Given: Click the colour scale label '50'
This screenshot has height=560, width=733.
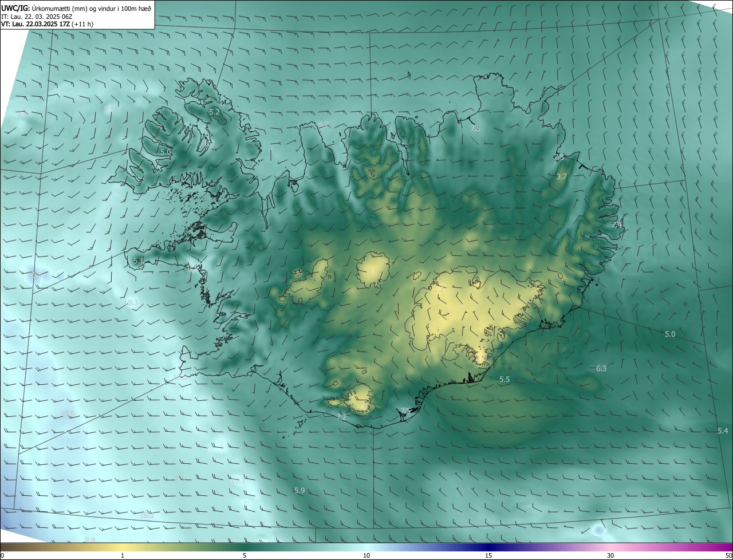Looking at the screenshot, I should (728, 555).
